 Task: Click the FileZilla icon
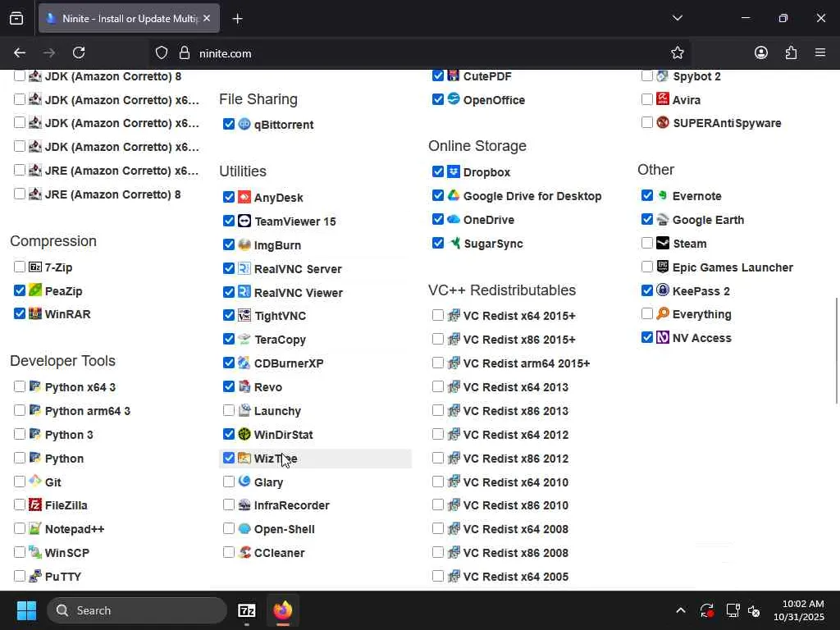point(35,504)
